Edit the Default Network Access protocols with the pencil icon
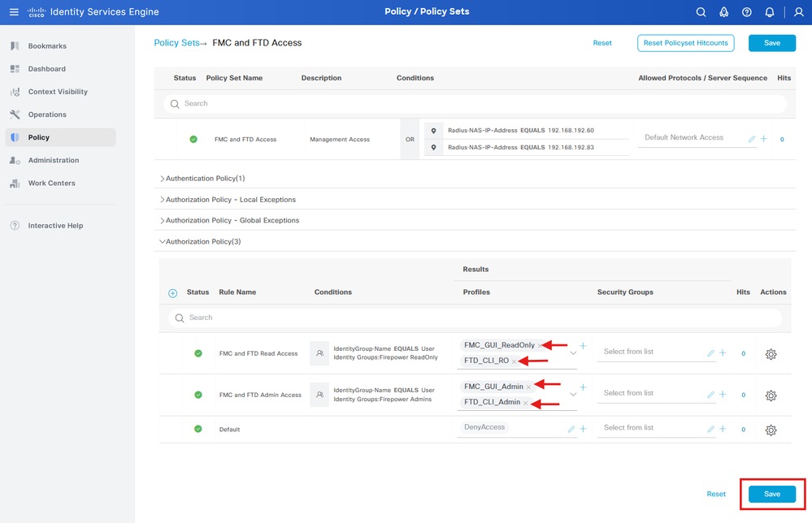 pos(751,138)
